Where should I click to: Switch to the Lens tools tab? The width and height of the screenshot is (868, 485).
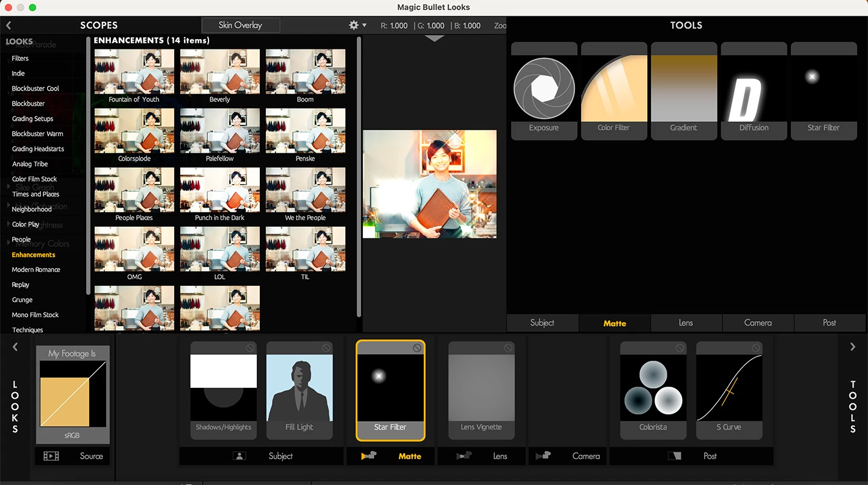(x=686, y=323)
